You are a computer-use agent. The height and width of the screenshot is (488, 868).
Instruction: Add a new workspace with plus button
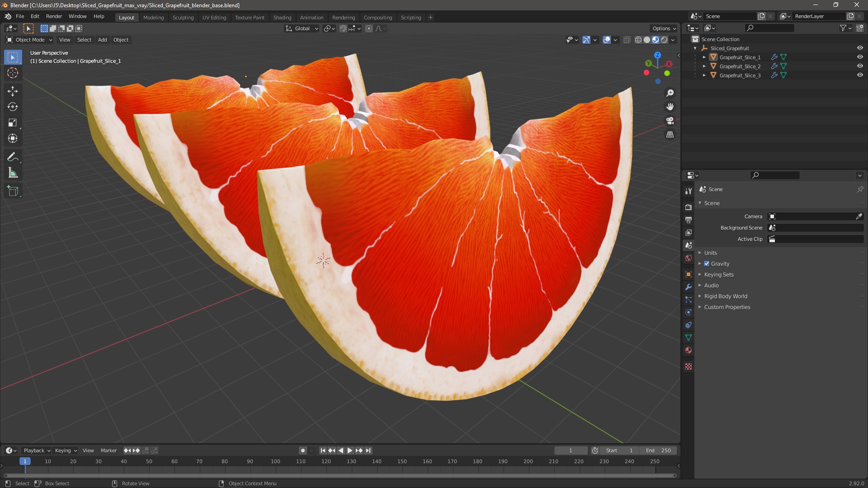point(430,18)
